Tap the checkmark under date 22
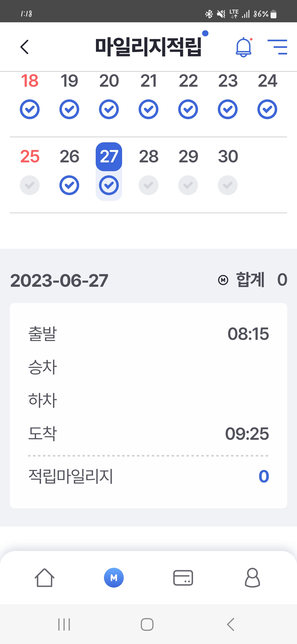The height and width of the screenshot is (644, 297). tap(188, 109)
